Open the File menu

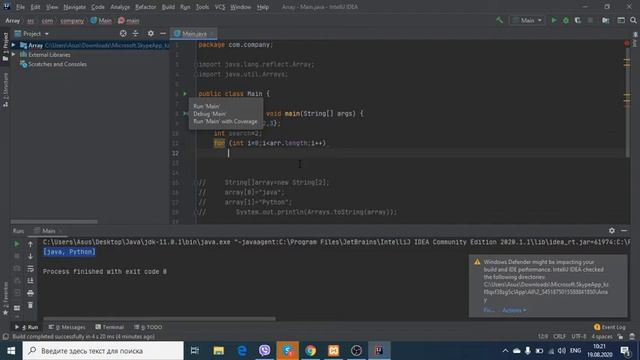pos(20,7)
